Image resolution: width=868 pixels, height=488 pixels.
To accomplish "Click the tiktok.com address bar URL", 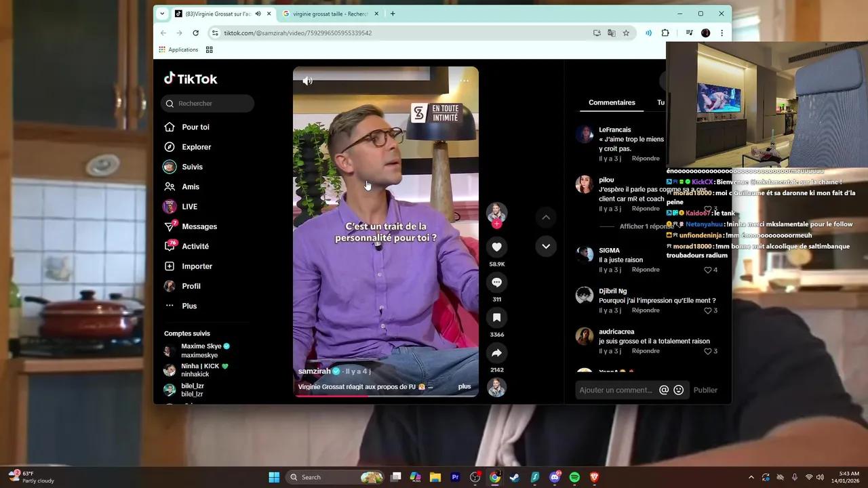I will click(x=298, y=33).
